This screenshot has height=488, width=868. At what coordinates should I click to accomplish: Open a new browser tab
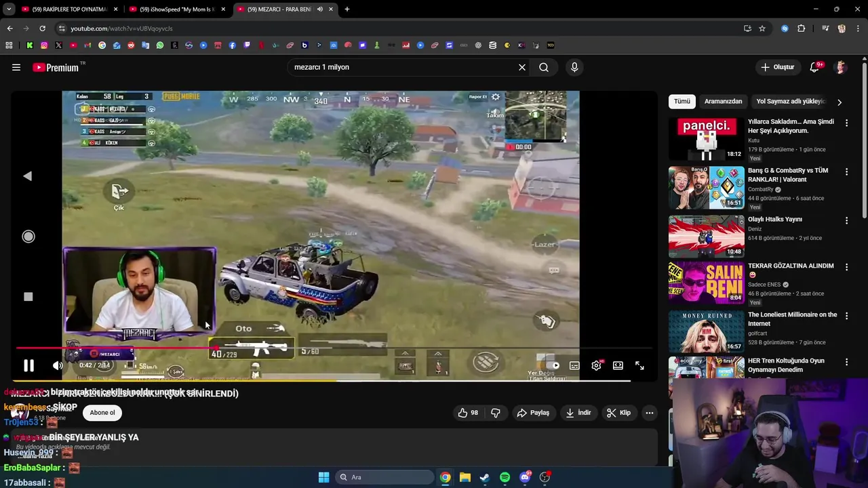click(x=347, y=9)
